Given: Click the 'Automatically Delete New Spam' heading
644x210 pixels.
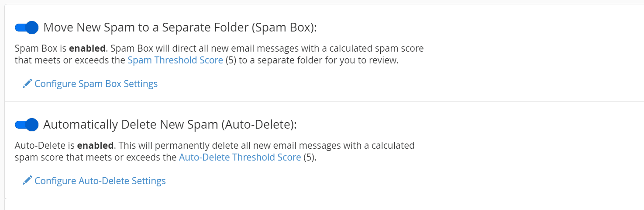Looking at the screenshot, I should point(170,125).
